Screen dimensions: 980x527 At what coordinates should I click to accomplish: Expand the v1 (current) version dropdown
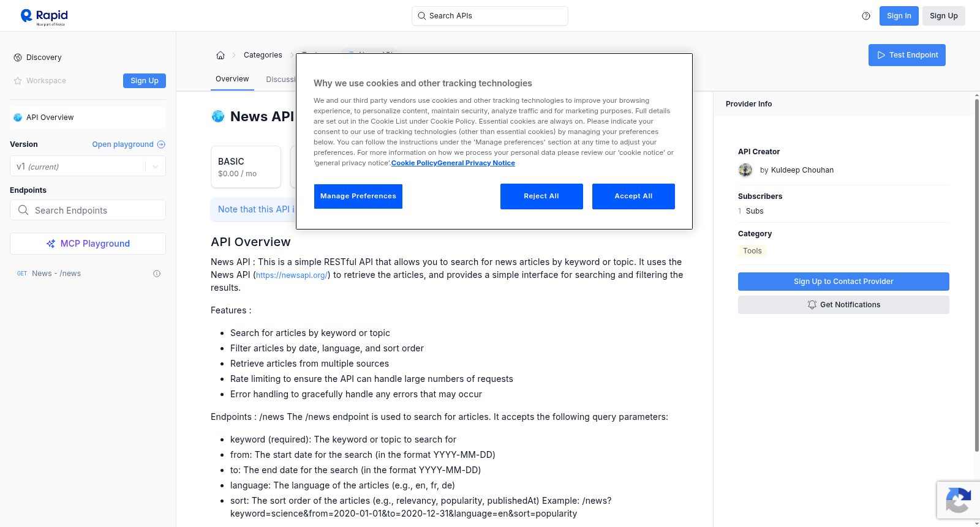88,166
